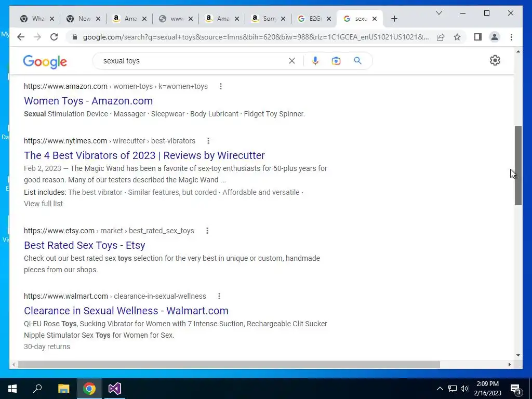Click the horizontal scrollbar thumb
This screenshot has height=399, width=532.
pyautogui.click(x=229, y=364)
